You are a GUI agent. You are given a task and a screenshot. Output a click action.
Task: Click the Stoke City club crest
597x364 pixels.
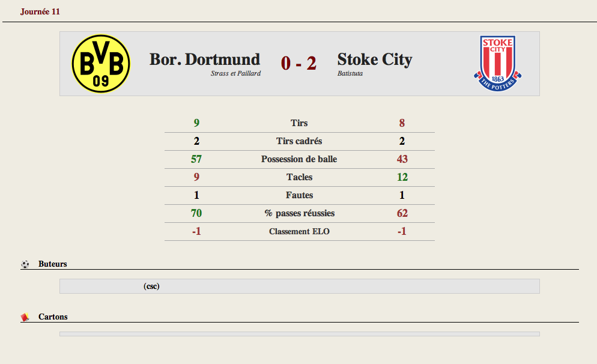point(498,64)
